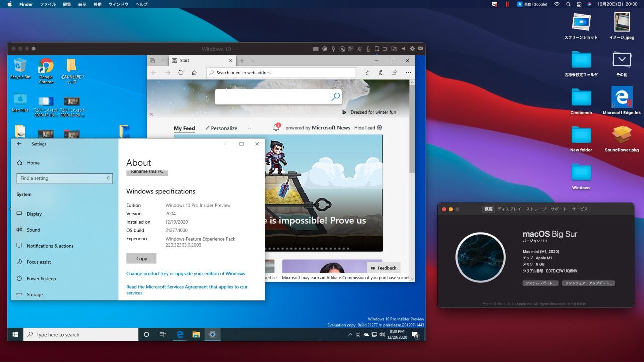Open the ウインドウ menu in menu bar
The image size is (644, 362).
(x=118, y=4)
